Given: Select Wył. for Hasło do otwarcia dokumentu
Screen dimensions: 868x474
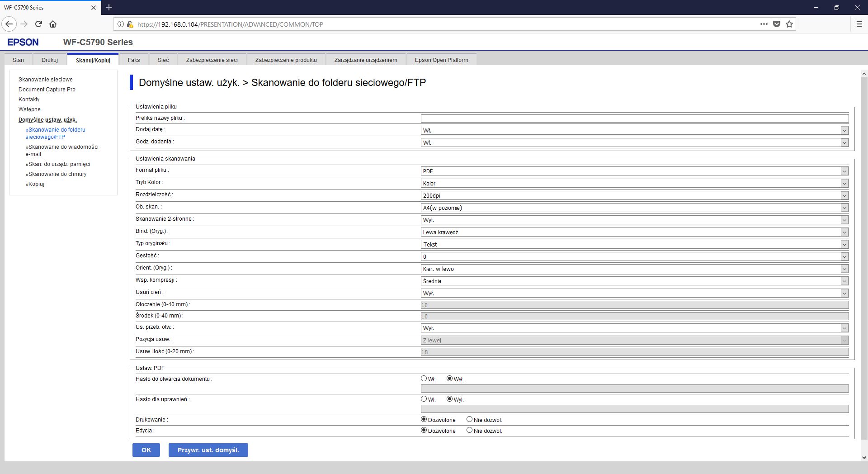Looking at the screenshot, I should click(449, 379).
